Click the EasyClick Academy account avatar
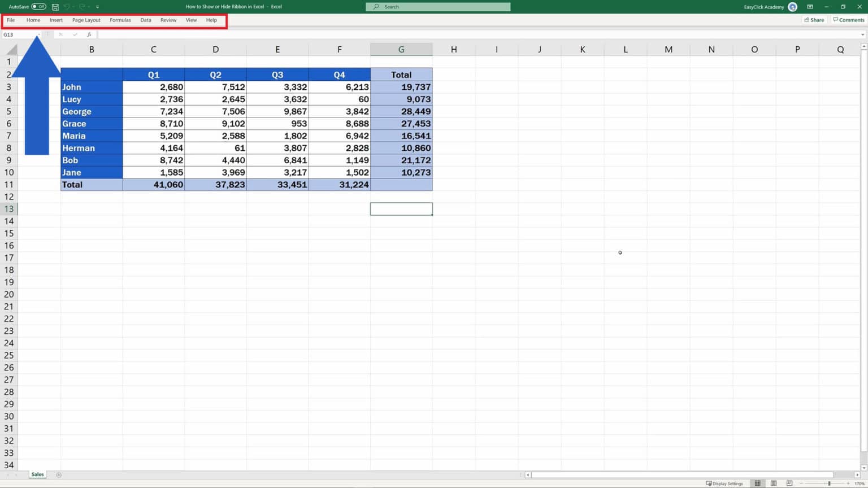This screenshot has height=488, width=868. pyautogui.click(x=792, y=7)
